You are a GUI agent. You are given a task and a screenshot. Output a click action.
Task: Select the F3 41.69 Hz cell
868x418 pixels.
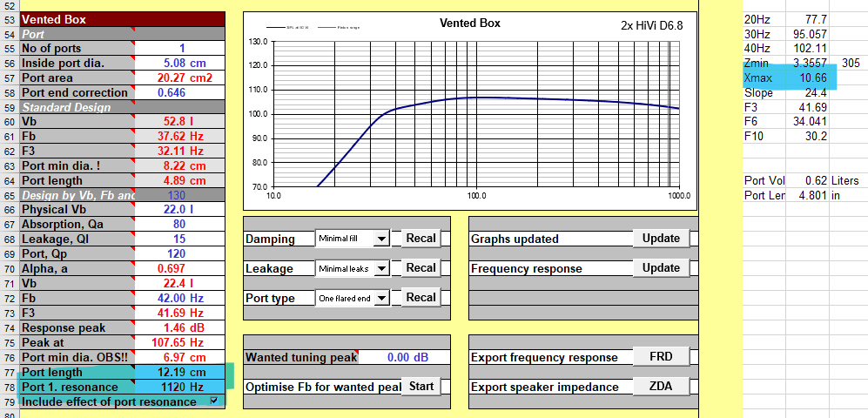(x=180, y=313)
